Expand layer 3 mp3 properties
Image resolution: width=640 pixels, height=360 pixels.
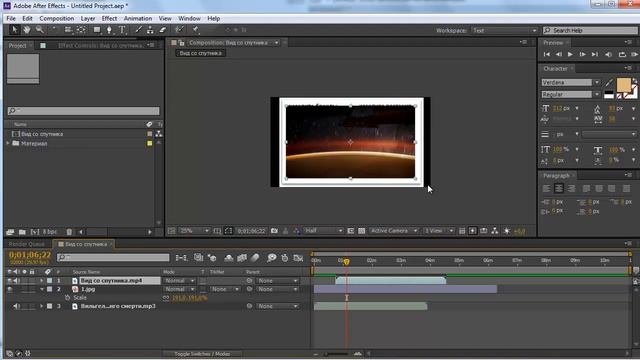tap(41, 306)
